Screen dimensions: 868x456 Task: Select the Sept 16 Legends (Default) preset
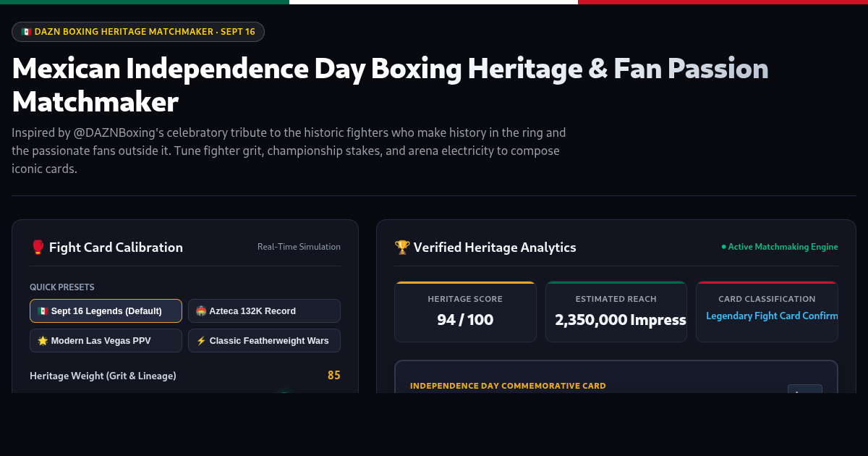tap(106, 311)
